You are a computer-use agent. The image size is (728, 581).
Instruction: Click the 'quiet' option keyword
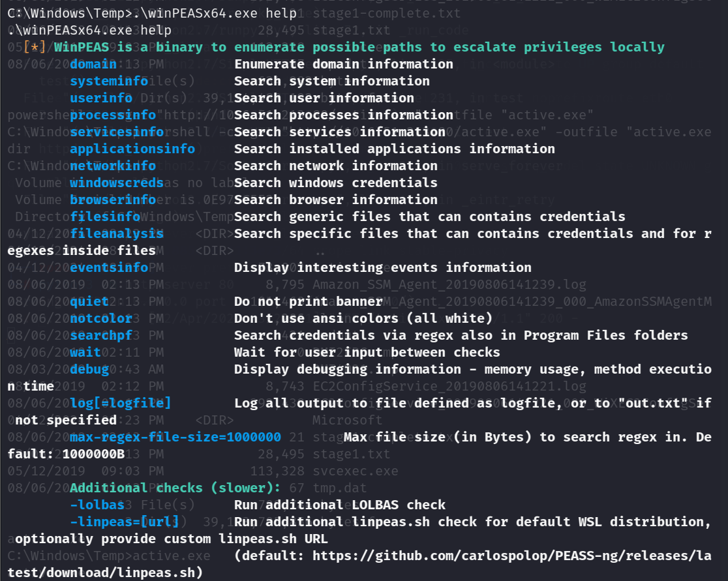(89, 301)
